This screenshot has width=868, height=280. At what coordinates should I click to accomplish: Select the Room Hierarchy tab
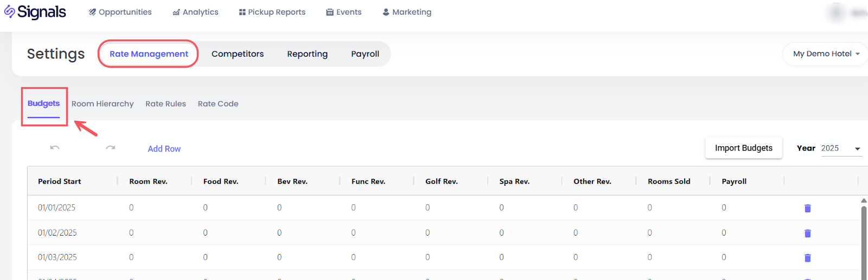tap(103, 103)
